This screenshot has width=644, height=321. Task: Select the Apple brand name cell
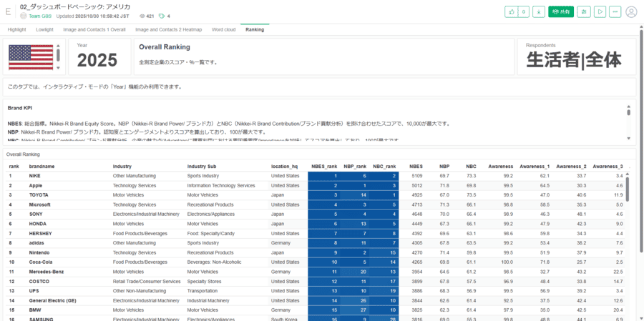click(x=35, y=186)
